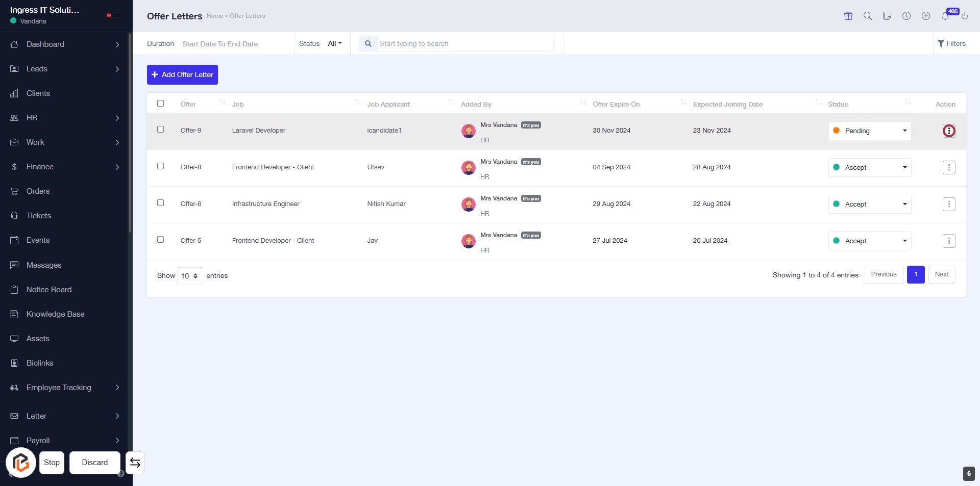The height and width of the screenshot is (486, 980).
Task: Change the Show entries count dropdown
Action: [190, 276]
